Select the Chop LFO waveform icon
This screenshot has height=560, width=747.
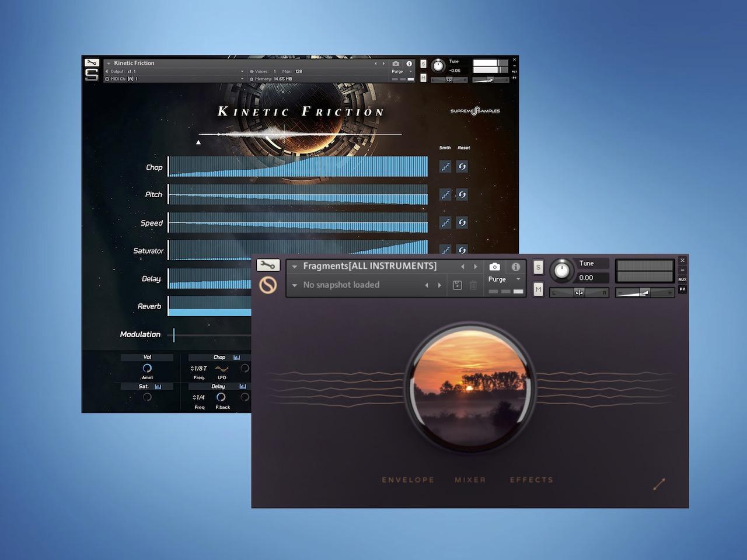pyautogui.click(x=222, y=369)
